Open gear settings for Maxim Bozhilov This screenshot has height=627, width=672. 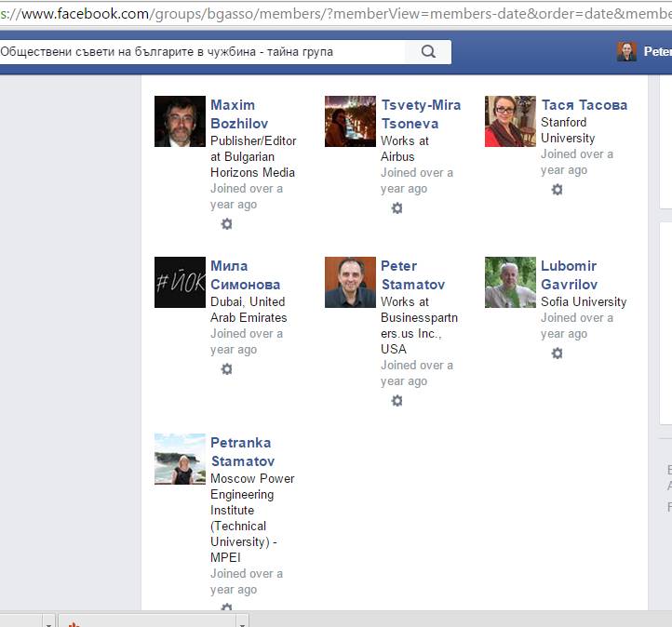tap(226, 224)
